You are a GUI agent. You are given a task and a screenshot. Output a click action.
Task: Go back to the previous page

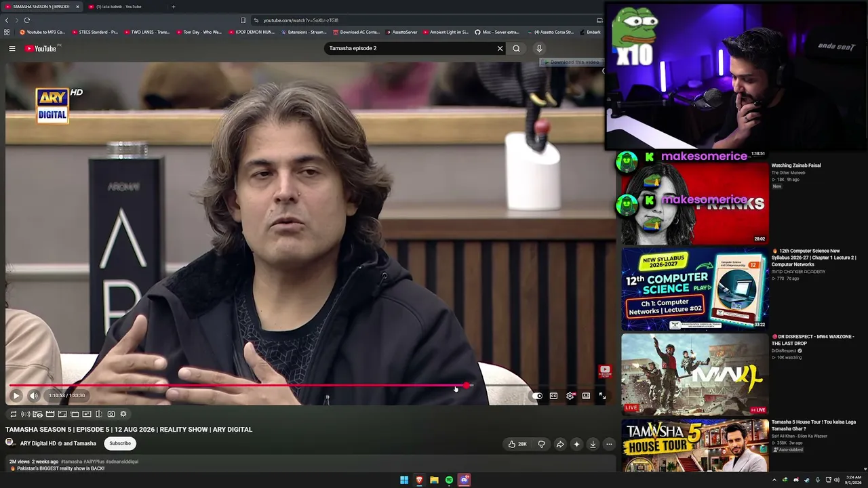pyautogui.click(x=7, y=20)
